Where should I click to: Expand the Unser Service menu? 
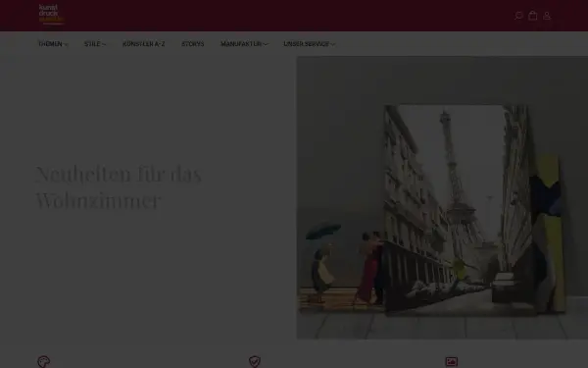[x=310, y=44]
